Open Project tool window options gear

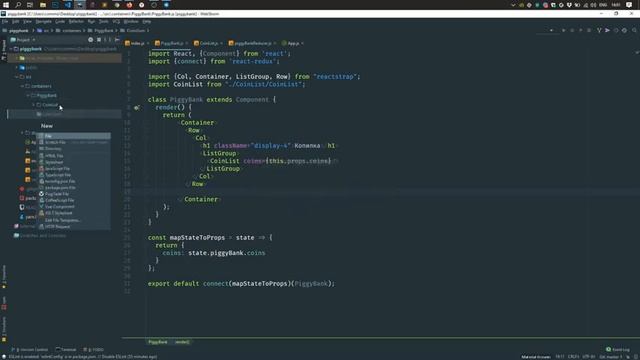90,40
